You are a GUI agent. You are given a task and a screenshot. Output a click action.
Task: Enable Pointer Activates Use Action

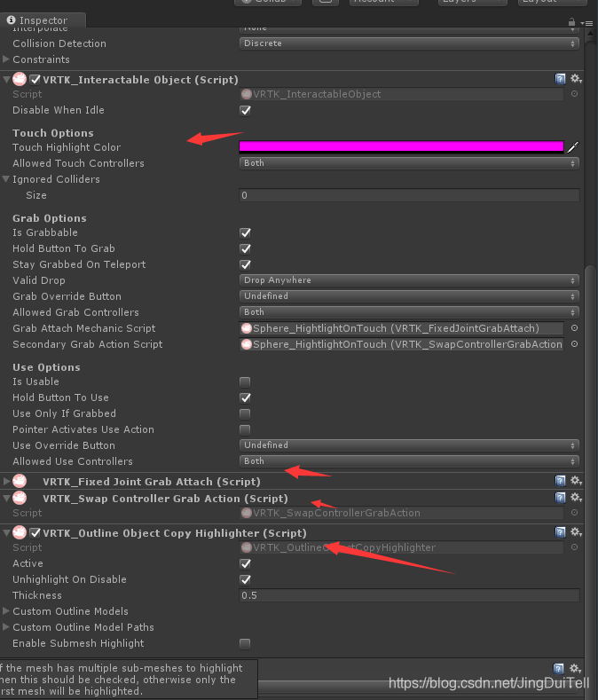245,430
